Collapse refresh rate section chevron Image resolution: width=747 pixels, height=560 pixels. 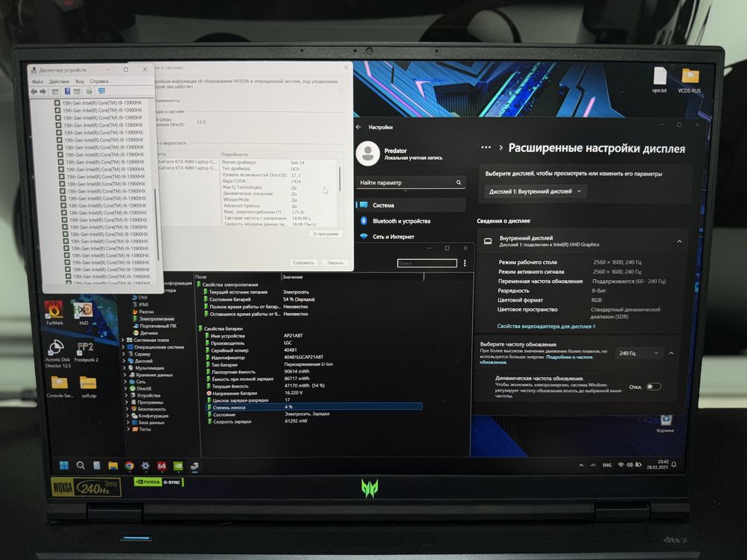click(672, 353)
